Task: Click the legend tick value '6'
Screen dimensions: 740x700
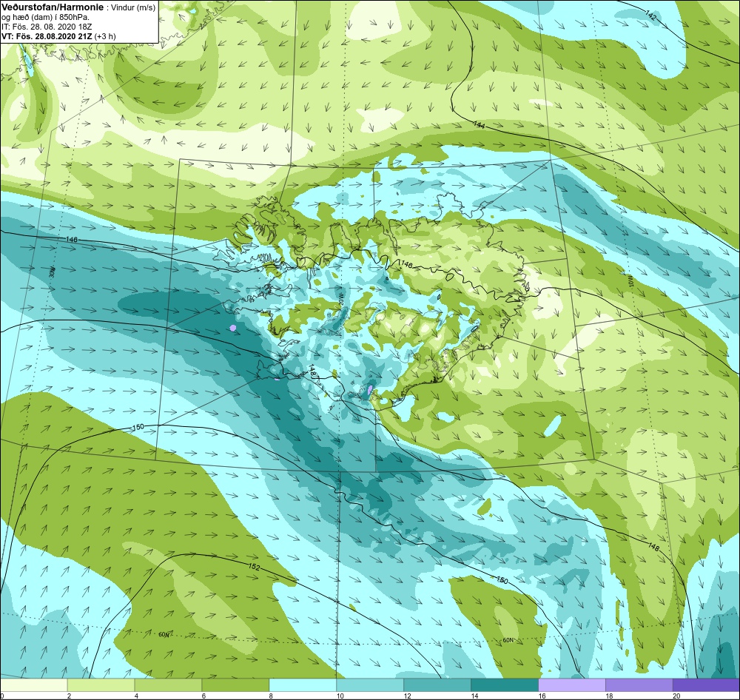Action: click(x=203, y=696)
